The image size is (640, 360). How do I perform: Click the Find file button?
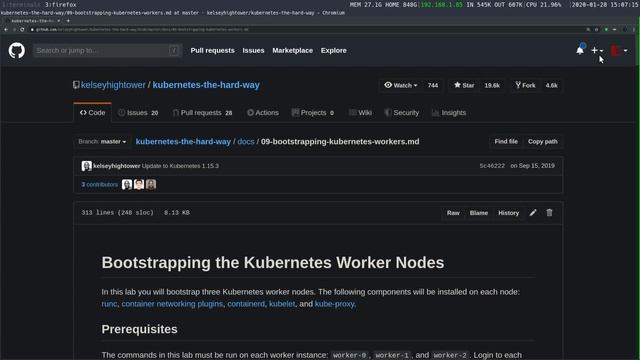[506, 142]
